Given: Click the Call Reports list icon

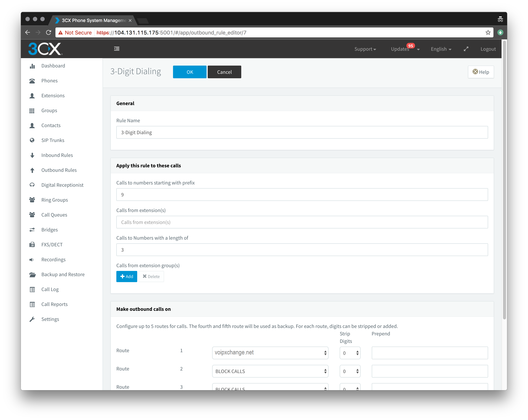Looking at the screenshot, I should 32,304.
